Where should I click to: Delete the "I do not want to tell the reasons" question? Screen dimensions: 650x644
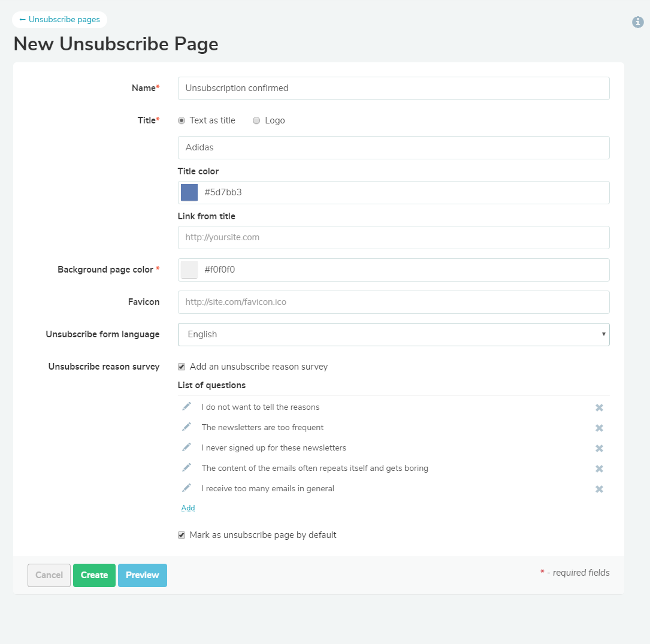pyautogui.click(x=599, y=407)
